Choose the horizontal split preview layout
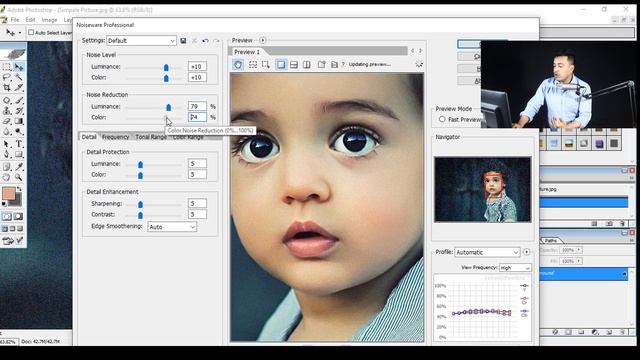This screenshot has height=360, width=640. [x=294, y=64]
